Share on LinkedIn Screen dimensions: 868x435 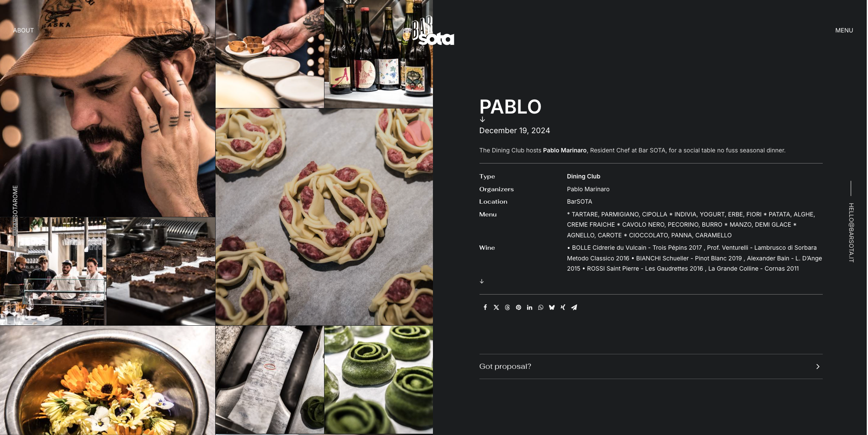(529, 307)
